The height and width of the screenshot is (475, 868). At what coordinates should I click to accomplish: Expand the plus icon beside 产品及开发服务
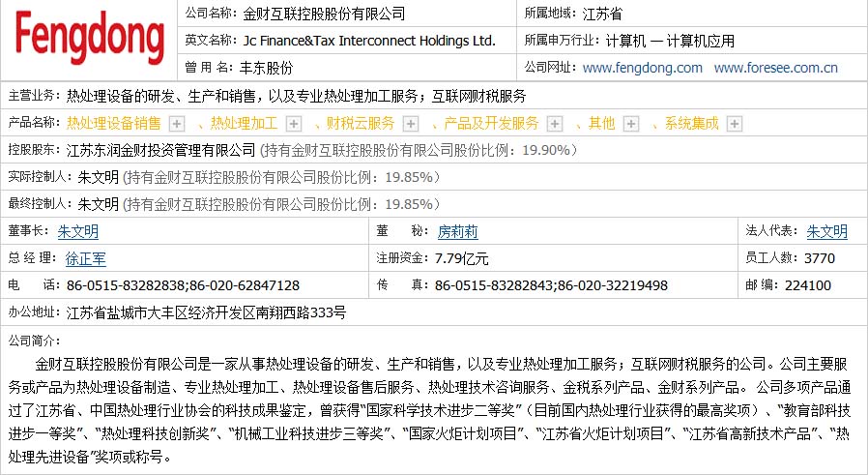555,124
